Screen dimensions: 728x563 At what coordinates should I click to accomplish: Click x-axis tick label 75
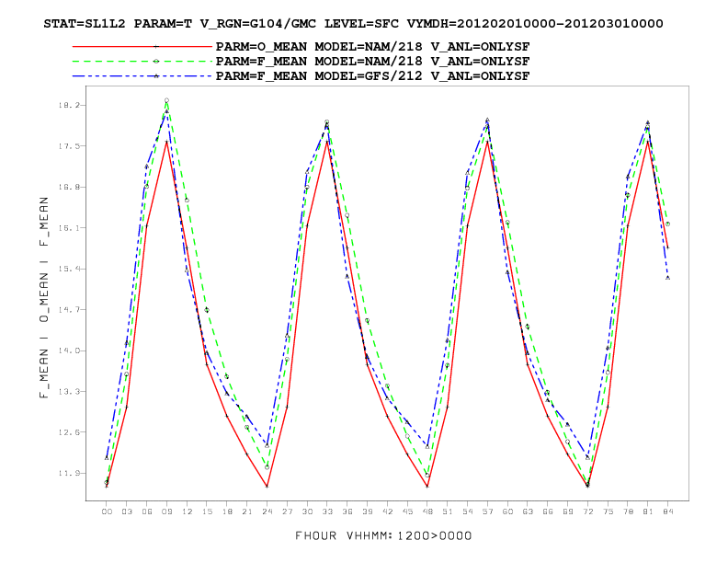[x=608, y=511]
